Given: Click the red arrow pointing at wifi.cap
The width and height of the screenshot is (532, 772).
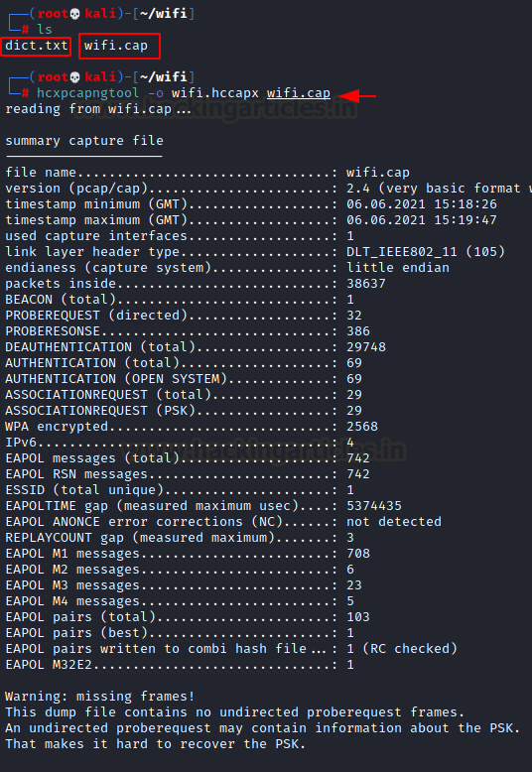Looking at the screenshot, I should pyautogui.click(x=357, y=96).
